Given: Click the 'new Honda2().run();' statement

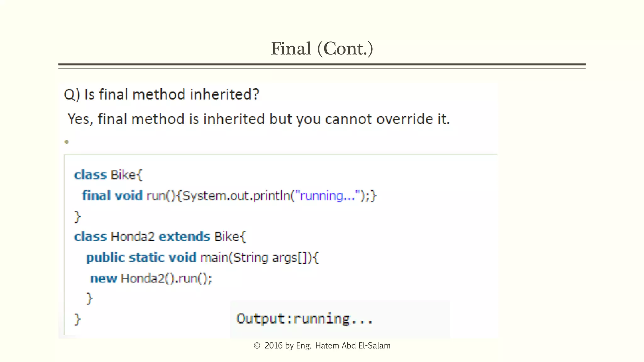Looking at the screenshot, I should 151,278.
